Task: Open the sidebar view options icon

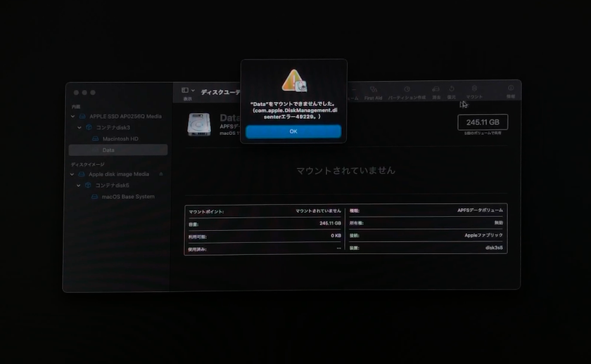Action: coord(184,91)
